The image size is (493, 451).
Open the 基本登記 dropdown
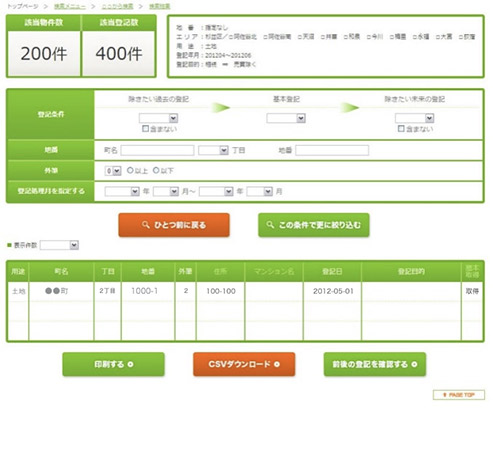pos(286,118)
